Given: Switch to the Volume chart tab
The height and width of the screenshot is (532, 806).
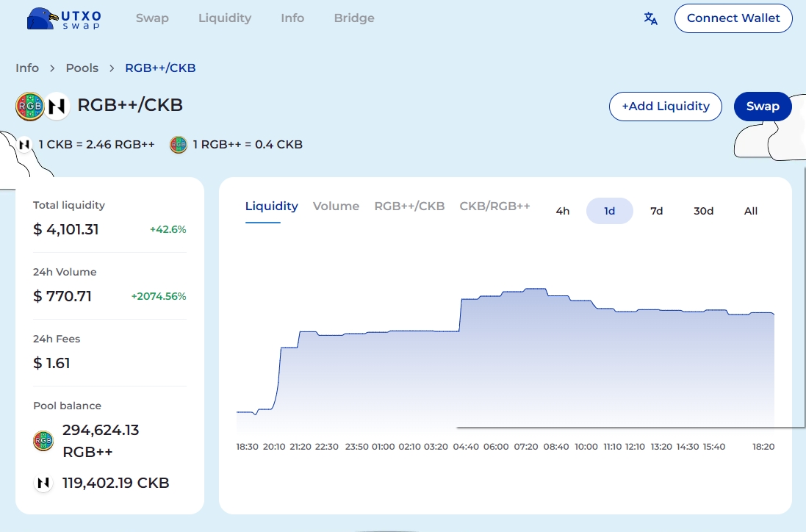Looking at the screenshot, I should (336, 206).
